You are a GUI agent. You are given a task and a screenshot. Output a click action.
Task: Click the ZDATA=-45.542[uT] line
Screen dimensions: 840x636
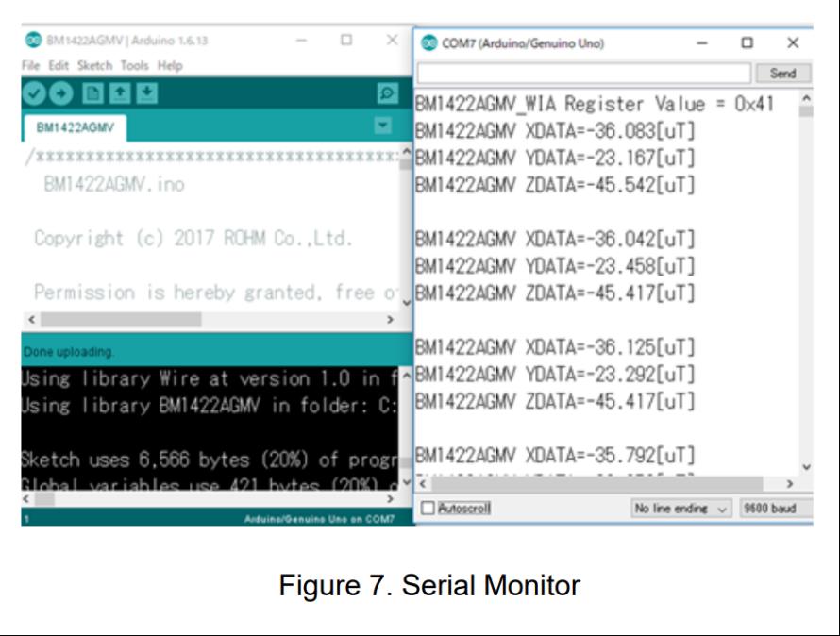coord(555,185)
